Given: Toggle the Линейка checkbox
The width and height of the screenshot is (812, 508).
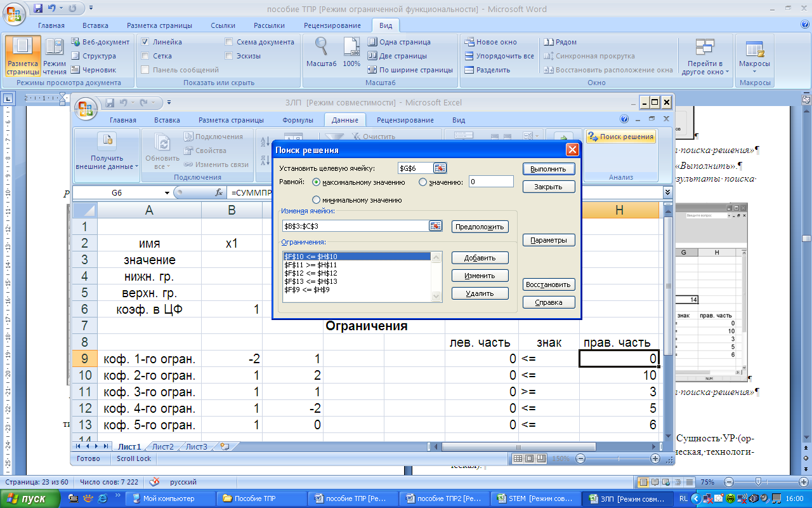Looking at the screenshot, I should [x=145, y=42].
